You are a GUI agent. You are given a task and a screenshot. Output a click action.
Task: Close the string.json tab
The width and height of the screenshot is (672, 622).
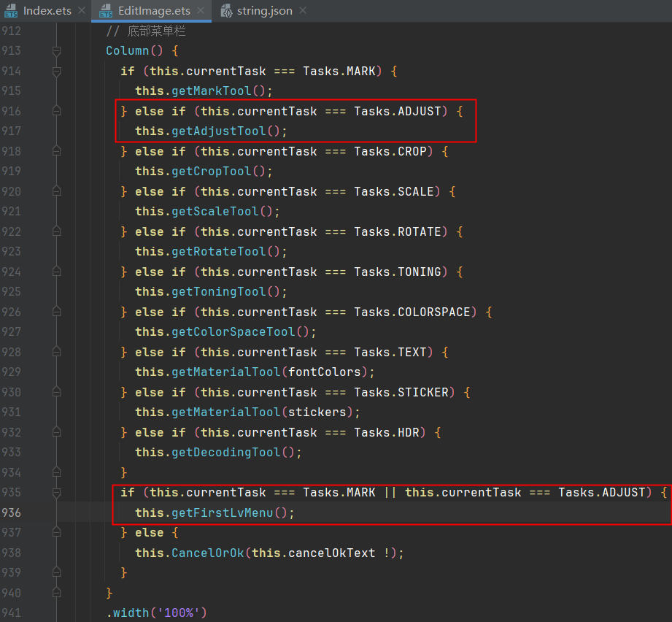303,11
